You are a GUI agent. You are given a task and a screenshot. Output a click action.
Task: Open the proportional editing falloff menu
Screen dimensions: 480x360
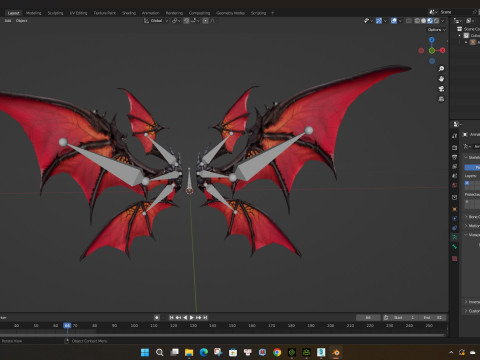212,21
